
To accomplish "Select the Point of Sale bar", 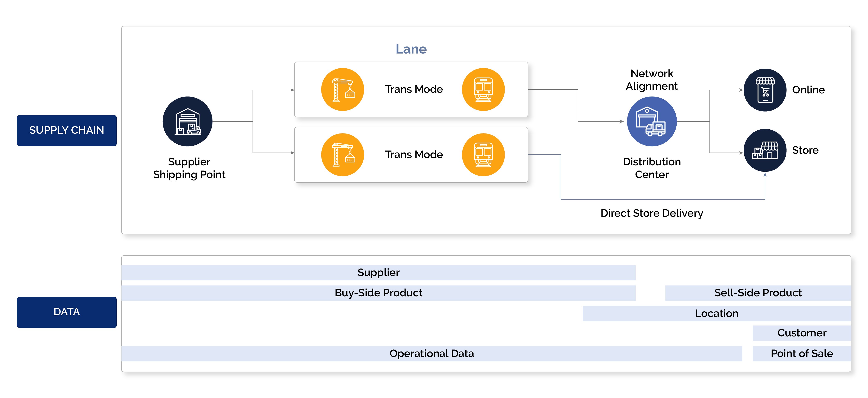I will coord(802,354).
